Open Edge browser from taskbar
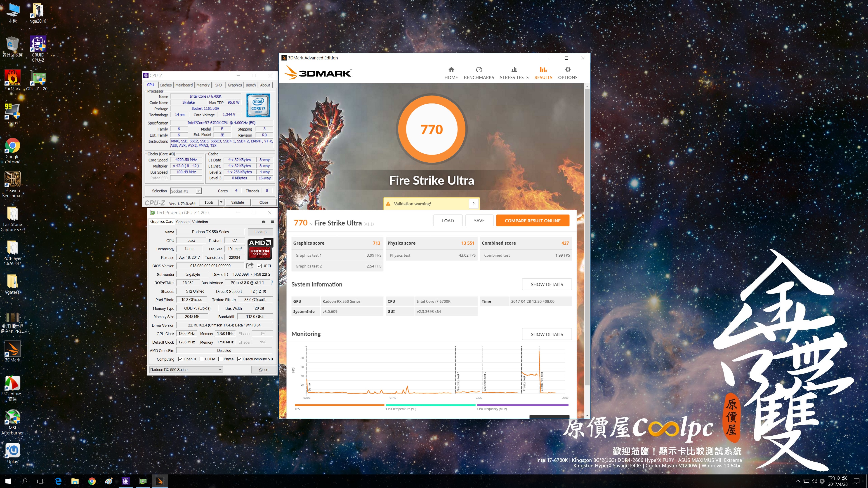The width and height of the screenshot is (868, 488). coord(58,481)
